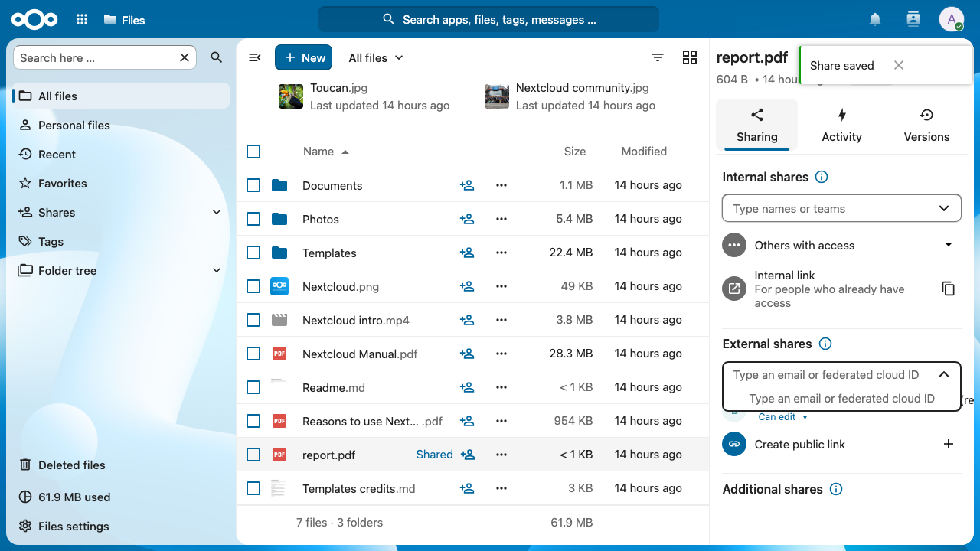Select the Documents folder checkbox
980x551 pixels.
tap(253, 185)
